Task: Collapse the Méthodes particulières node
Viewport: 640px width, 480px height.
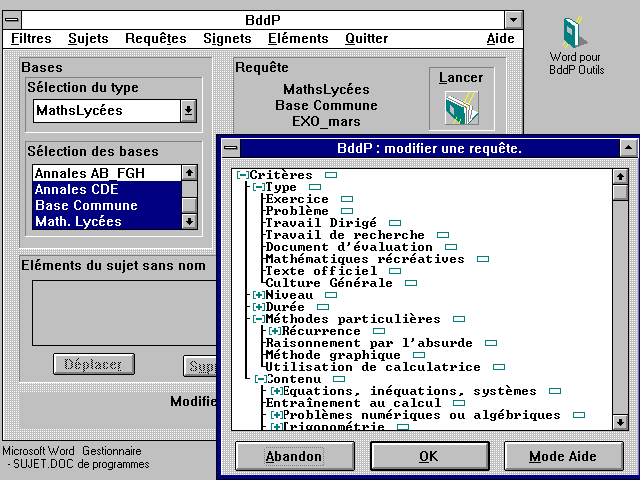Action: pos(259,319)
